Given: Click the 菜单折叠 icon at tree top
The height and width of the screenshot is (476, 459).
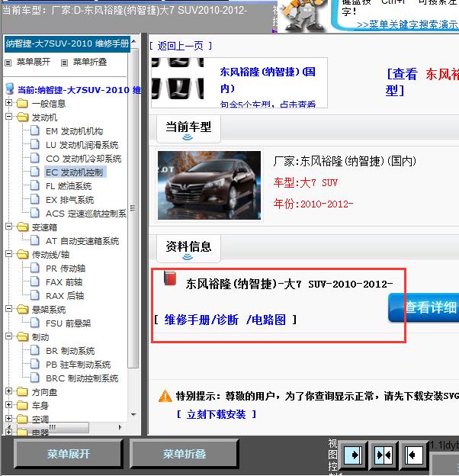Looking at the screenshot, I should coord(64,63).
